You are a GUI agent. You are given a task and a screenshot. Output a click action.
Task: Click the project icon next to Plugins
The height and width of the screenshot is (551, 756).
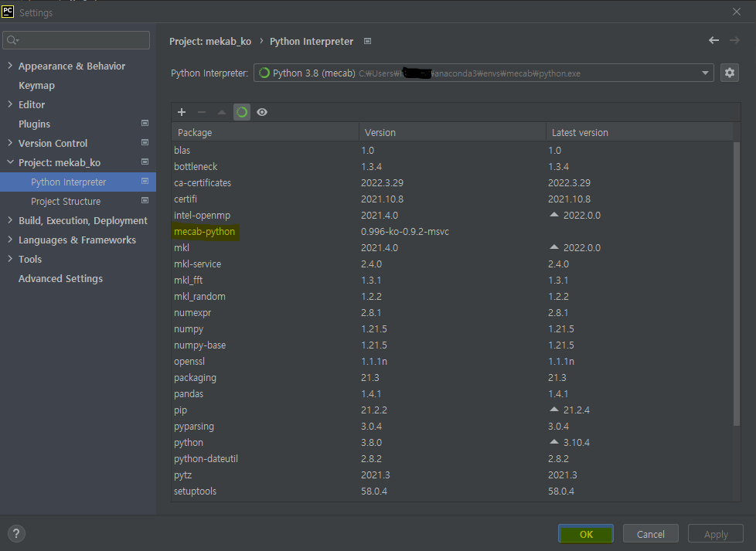click(x=145, y=124)
